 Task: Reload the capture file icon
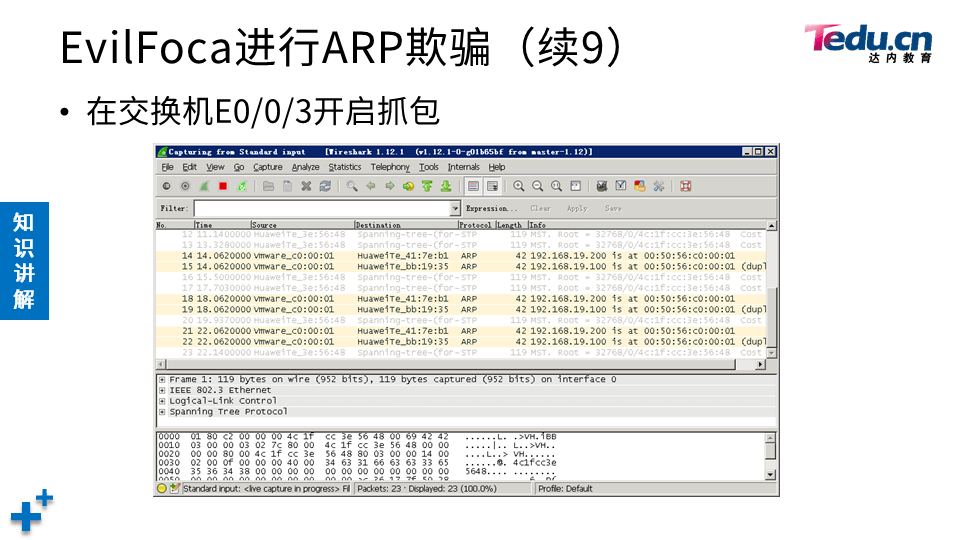click(x=325, y=186)
